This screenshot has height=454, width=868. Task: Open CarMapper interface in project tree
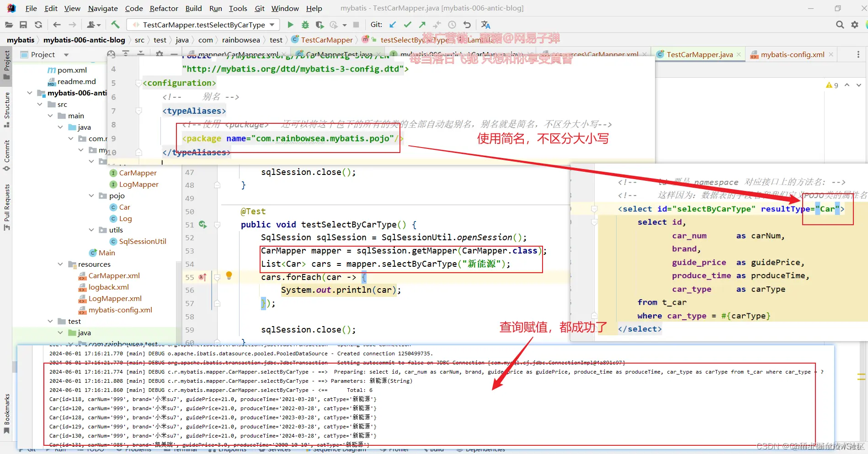138,173
